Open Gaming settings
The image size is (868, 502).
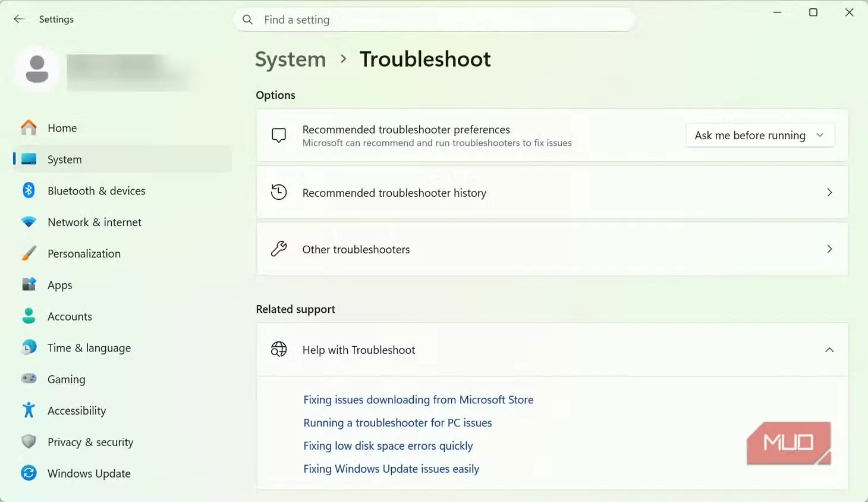pyautogui.click(x=122, y=379)
